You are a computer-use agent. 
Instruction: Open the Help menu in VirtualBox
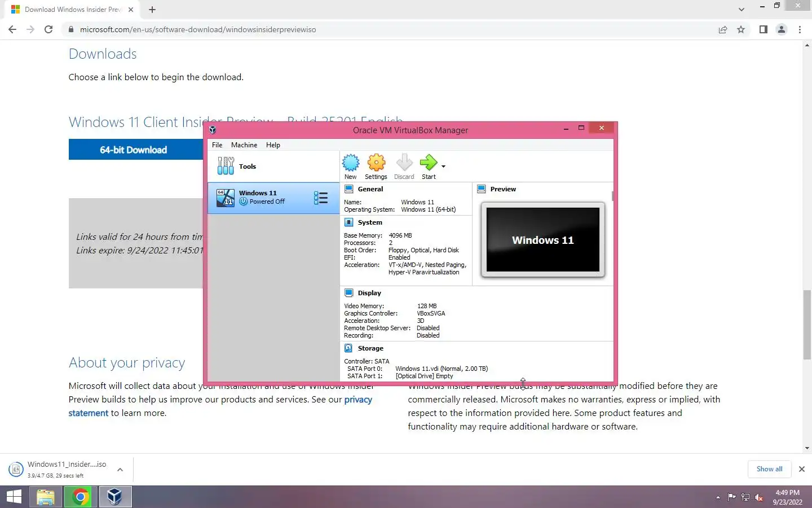coord(273,145)
